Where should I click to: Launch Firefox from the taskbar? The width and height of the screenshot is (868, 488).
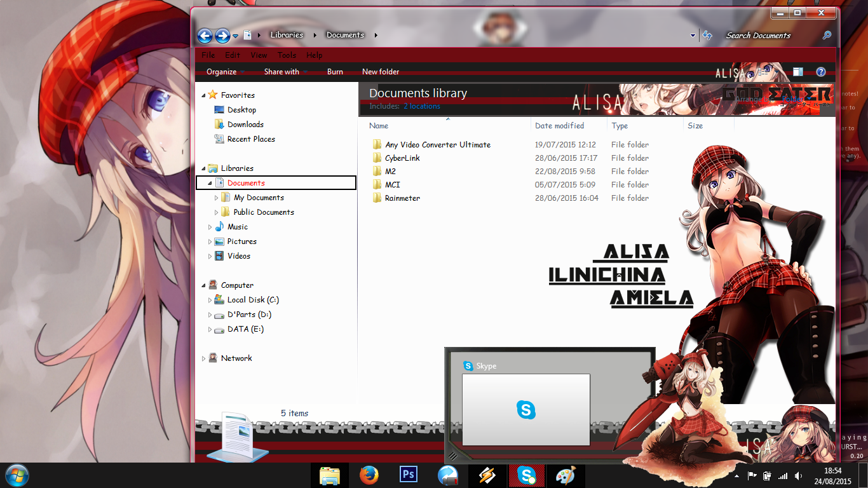[369, 475]
